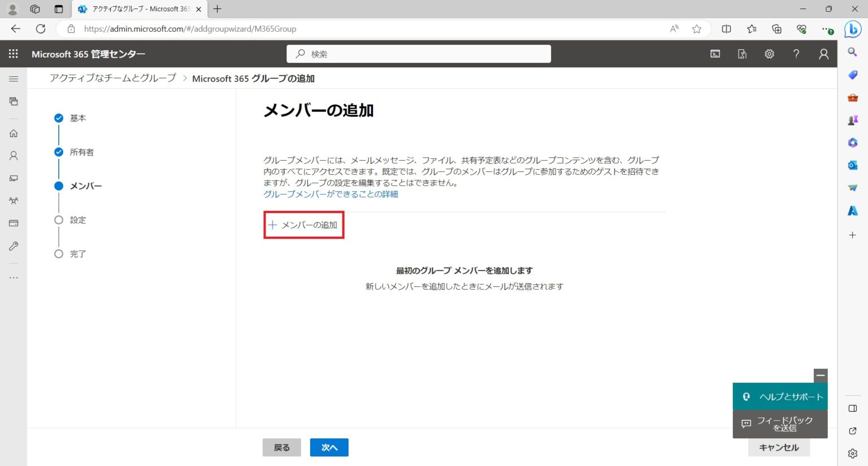868x466 pixels.
Task: Open the Cloud Shell icon in header
Action: (x=715, y=54)
